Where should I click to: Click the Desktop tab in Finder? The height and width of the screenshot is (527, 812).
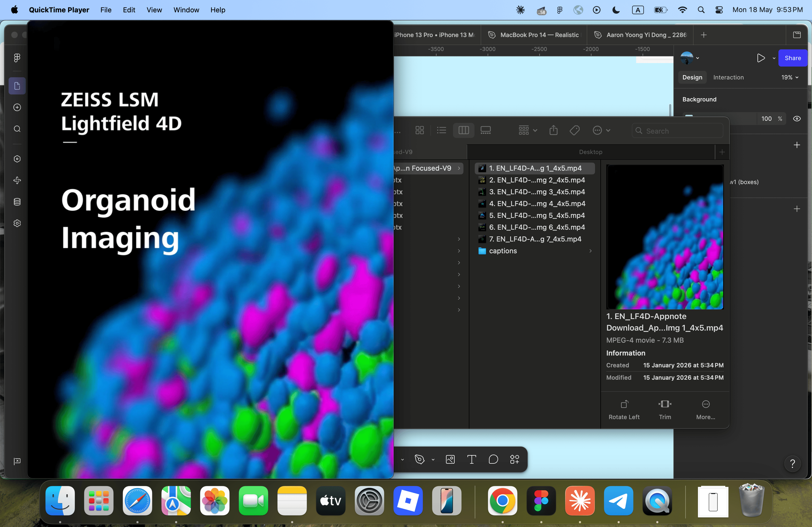point(590,152)
